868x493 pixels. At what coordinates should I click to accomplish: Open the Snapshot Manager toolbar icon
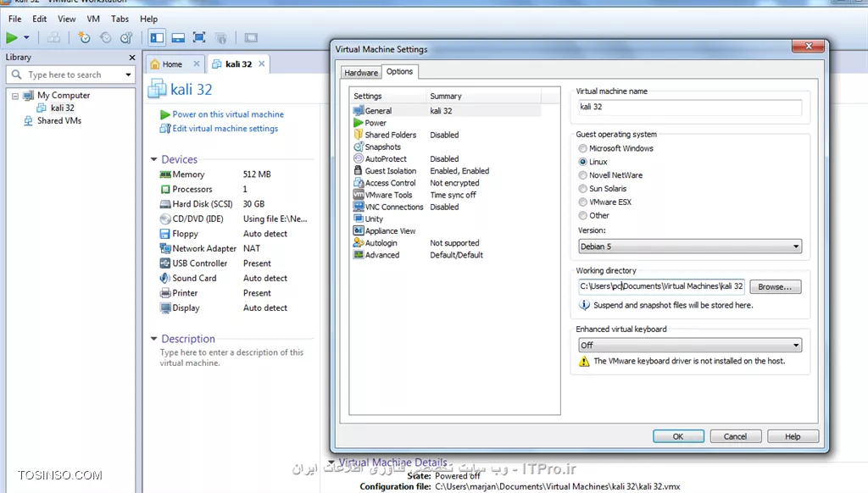(127, 37)
